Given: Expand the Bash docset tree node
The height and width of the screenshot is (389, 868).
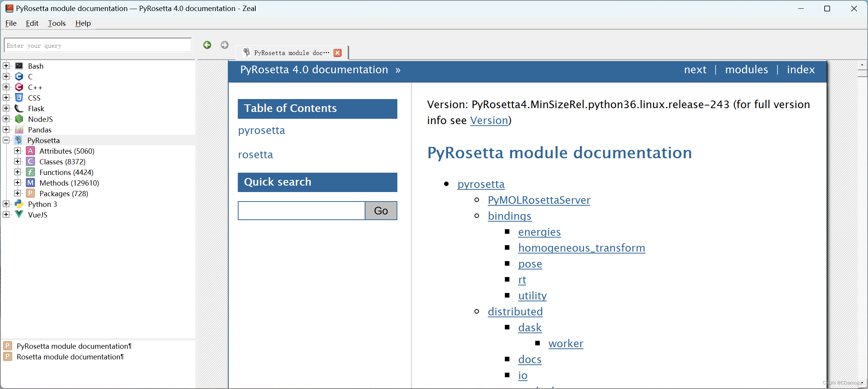Looking at the screenshot, I should [6, 66].
